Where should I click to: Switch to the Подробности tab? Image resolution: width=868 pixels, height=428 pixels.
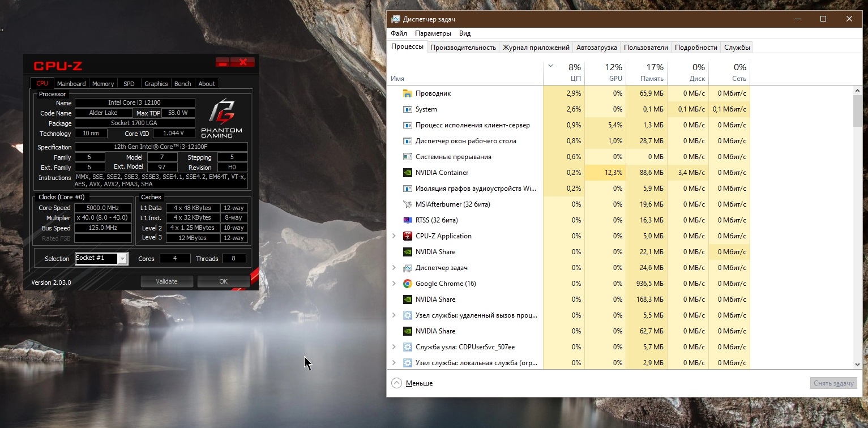[696, 48]
